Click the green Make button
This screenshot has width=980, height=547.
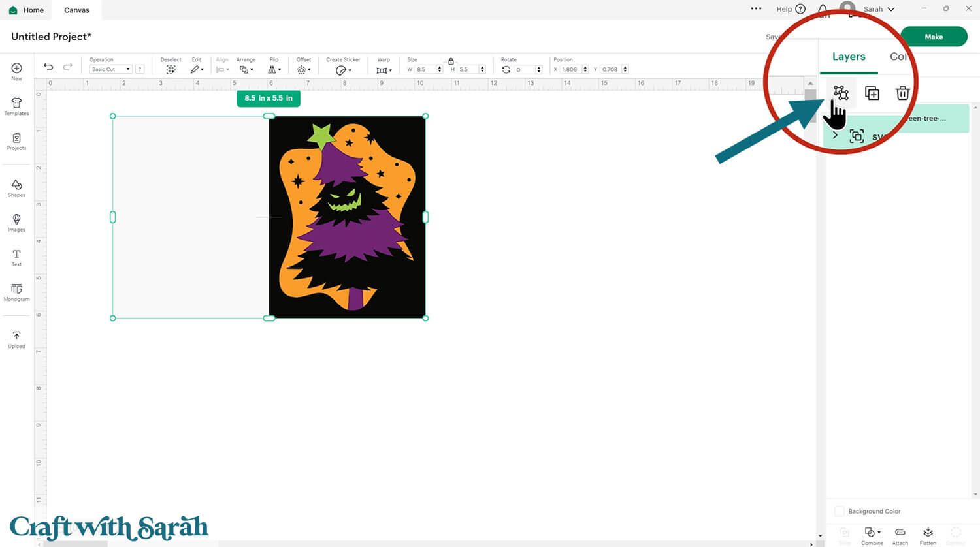[x=934, y=37]
